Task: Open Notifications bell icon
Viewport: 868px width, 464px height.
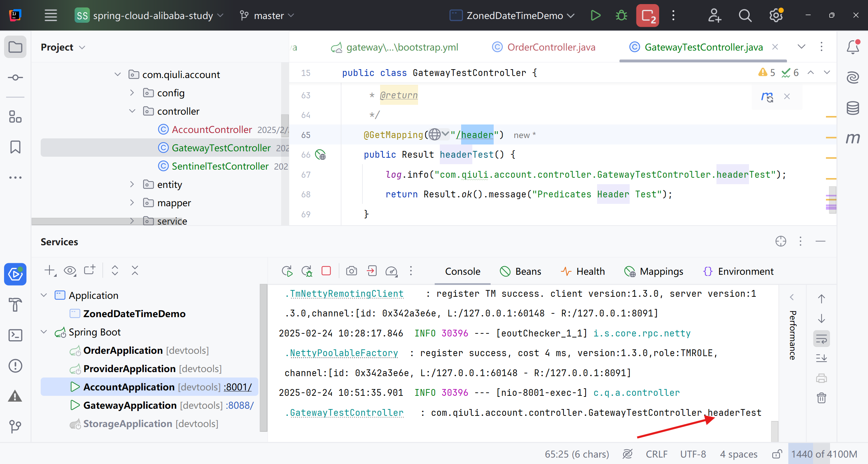Action: tap(853, 47)
